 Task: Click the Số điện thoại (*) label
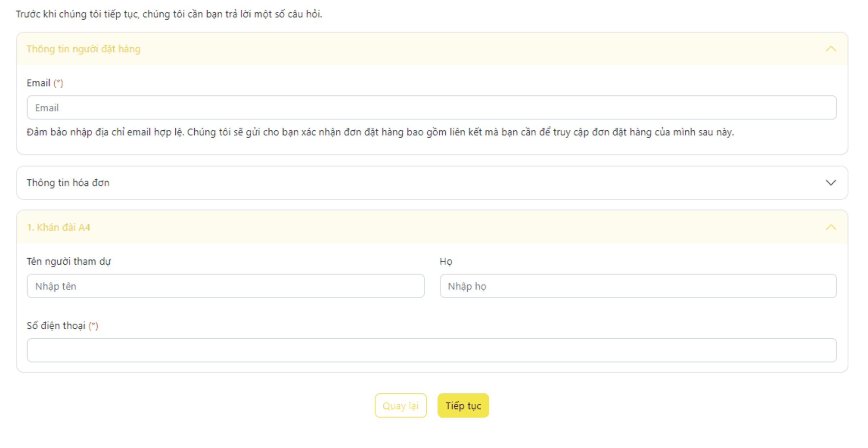tap(63, 326)
